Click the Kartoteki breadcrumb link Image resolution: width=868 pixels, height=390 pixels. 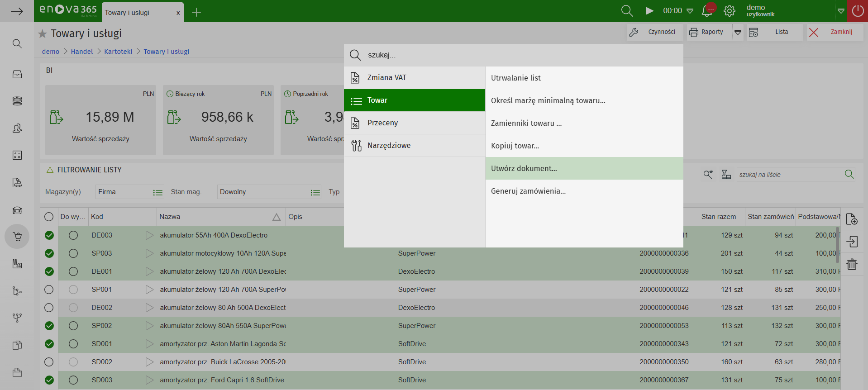(118, 52)
